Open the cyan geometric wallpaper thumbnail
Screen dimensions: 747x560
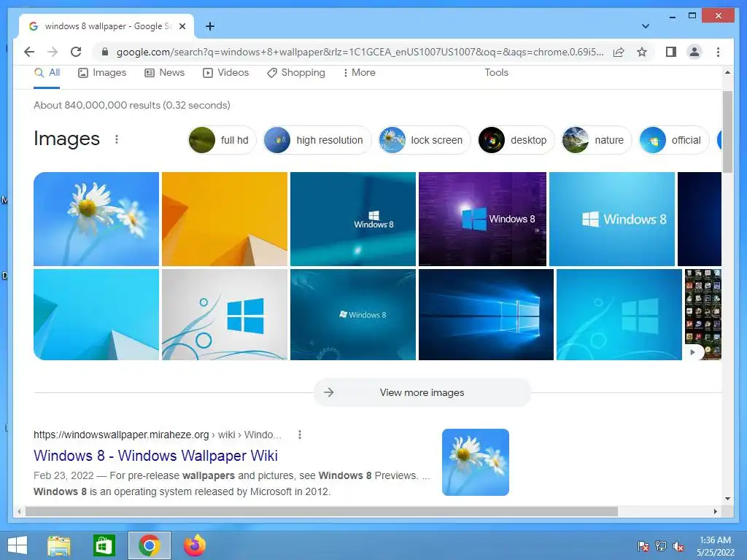pyautogui.click(x=96, y=314)
